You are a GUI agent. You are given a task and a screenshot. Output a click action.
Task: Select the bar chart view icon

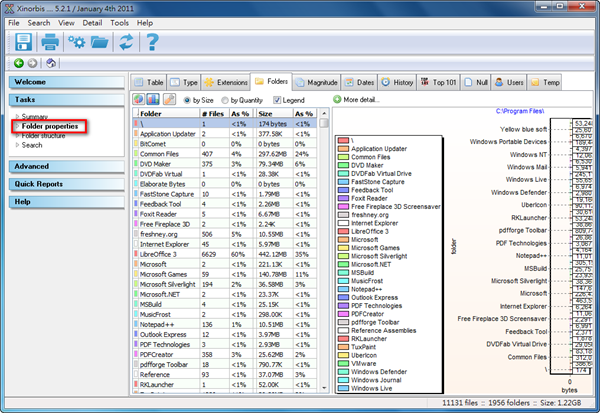tap(154, 100)
